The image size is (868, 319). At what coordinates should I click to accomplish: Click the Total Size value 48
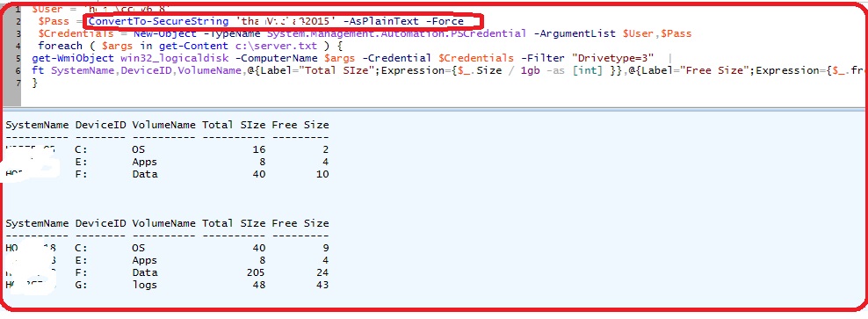point(259,285)
